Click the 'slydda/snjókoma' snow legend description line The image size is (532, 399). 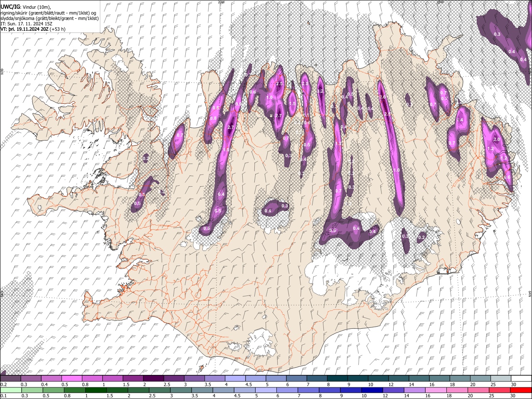[x=49, y=18]
